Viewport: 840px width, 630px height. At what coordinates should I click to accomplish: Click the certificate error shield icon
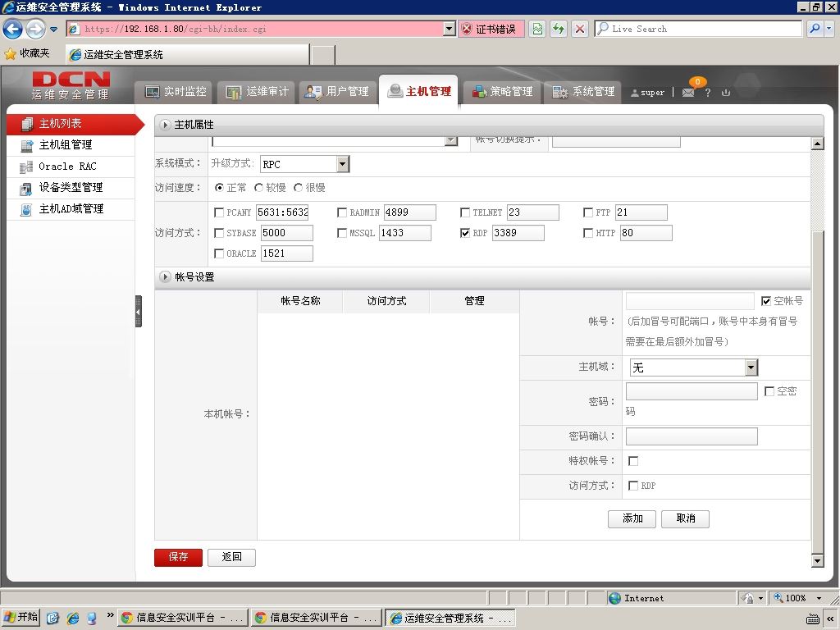467,29
